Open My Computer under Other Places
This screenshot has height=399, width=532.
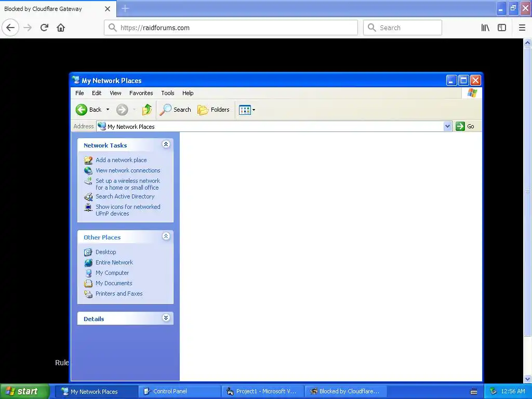112,273
